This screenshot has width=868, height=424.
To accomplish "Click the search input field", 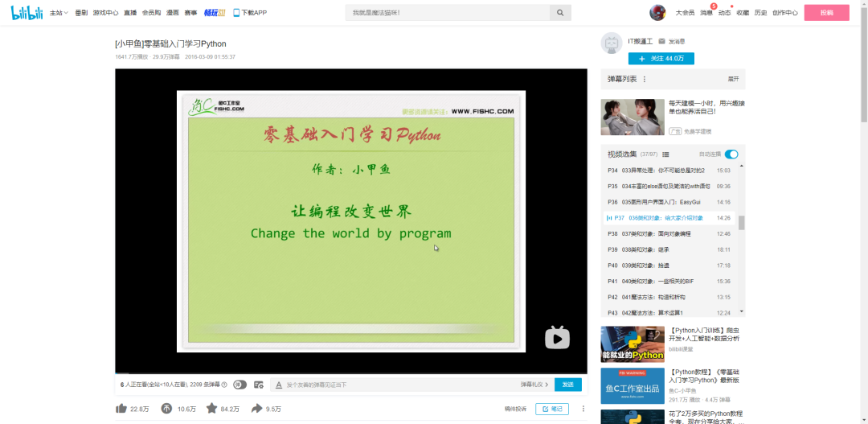I will pos(448,13).
